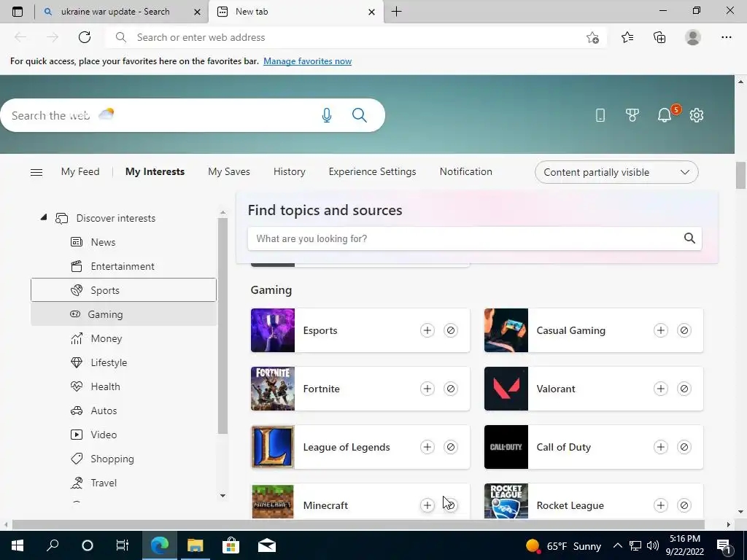Select Travel in interests sidebar
The width and height of the screenshot is (747, 560).
123,483
